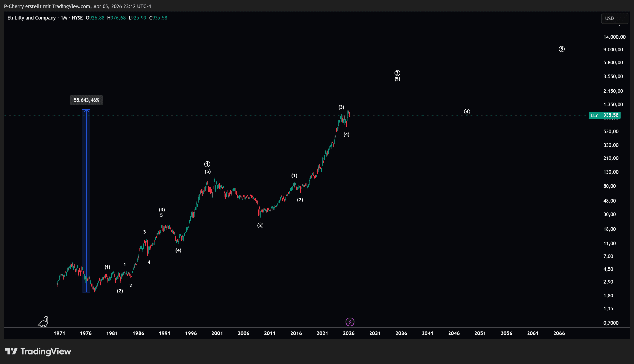
Task: Click the 1M interval in chart title
Action: 64,18
